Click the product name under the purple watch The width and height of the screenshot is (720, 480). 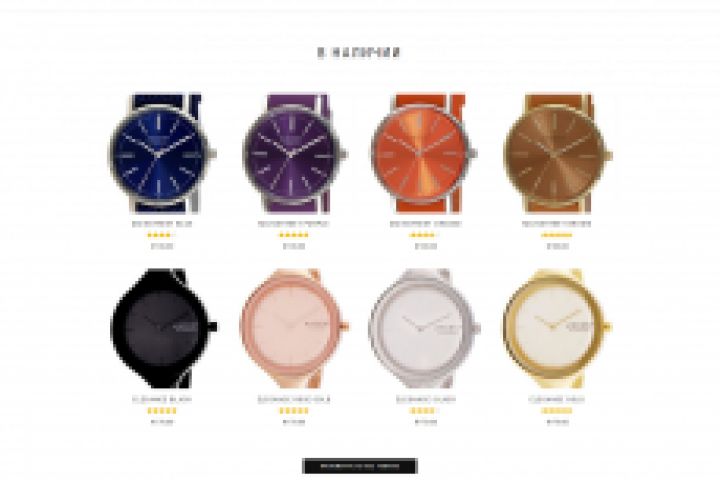(x=294, y=224)
